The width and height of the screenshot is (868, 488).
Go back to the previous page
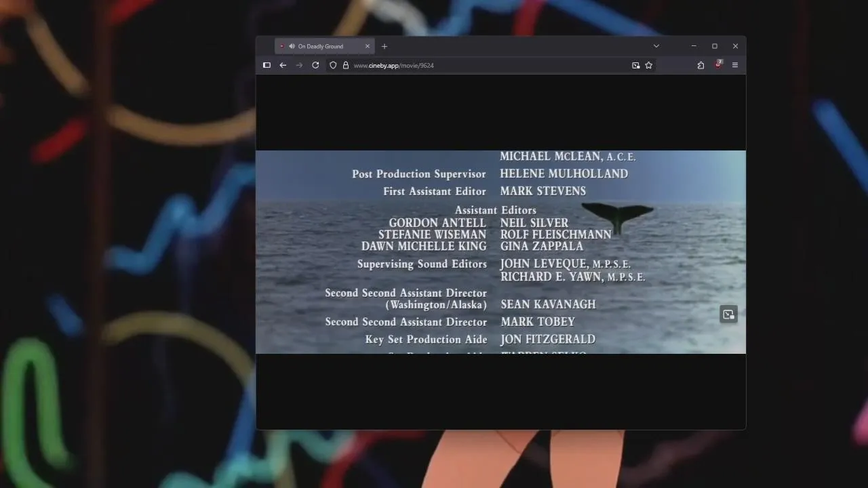(x=283, y=65)
